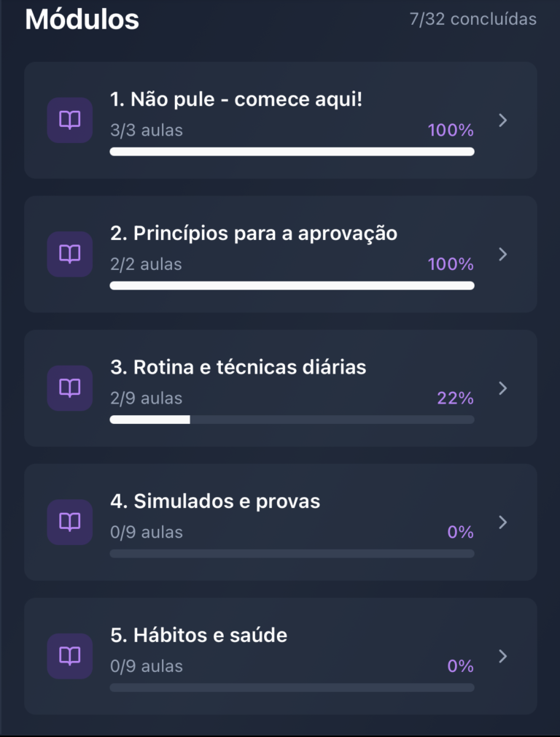Click the empty progress bar of Simulados e provas
560x737 pixels.
(292, 554)
